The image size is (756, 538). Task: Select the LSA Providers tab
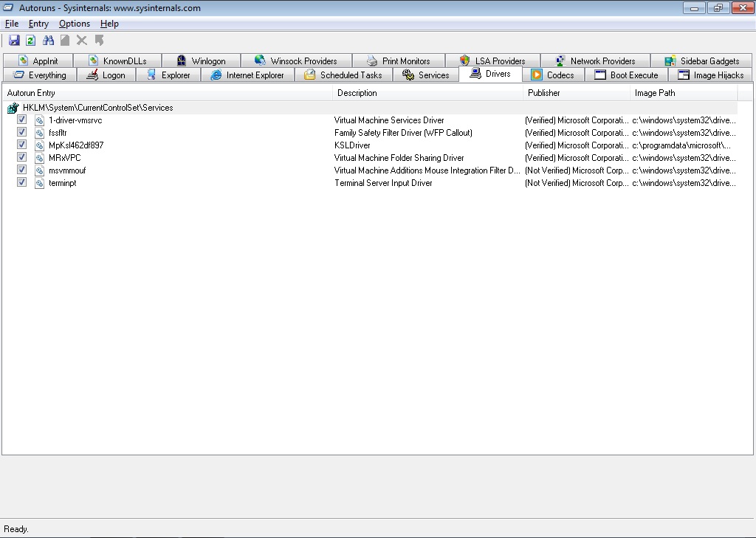[x=492, y=61]
